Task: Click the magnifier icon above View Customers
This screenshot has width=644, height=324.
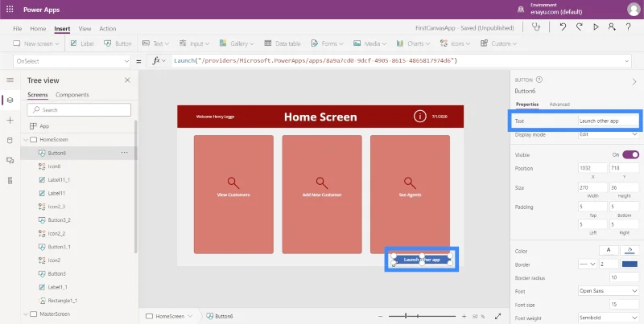Action: (233, 183)
